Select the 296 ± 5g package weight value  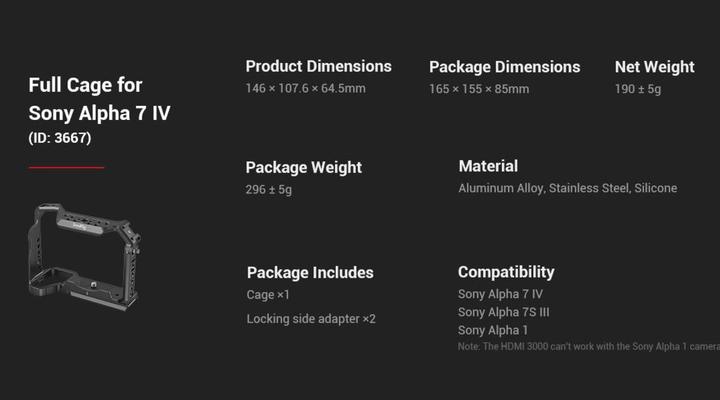(x=269, y=189)
